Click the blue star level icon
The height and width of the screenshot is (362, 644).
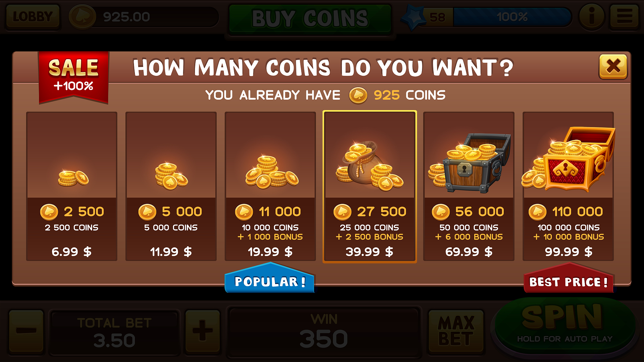(414, 17)
